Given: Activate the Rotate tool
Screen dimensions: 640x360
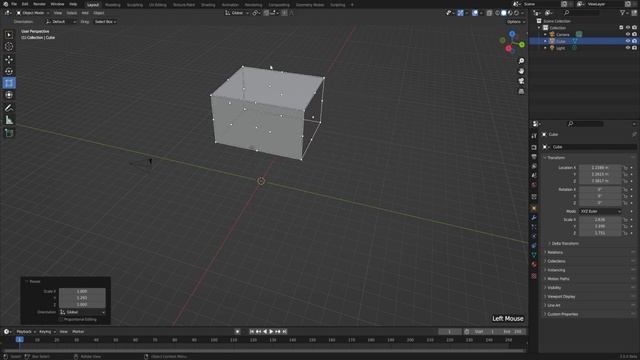Looking at the screenshot, I should [x=9, y=71].
